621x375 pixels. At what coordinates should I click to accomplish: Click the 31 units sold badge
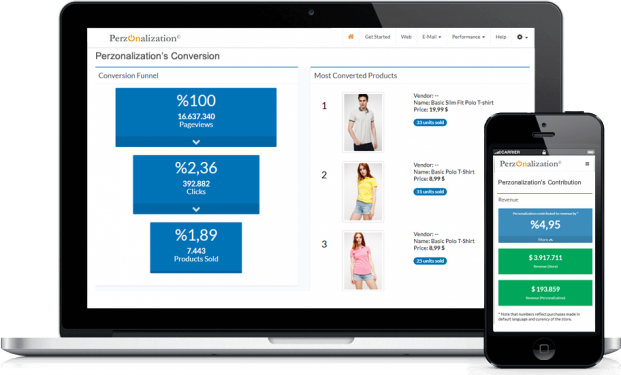point(430,192)
